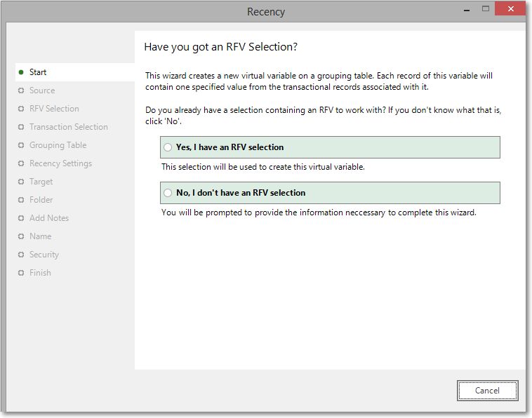The height and width of the screenshot is (418, 532).
Task: Click the step marker icon beside Finish
Action: click(21, 273)
